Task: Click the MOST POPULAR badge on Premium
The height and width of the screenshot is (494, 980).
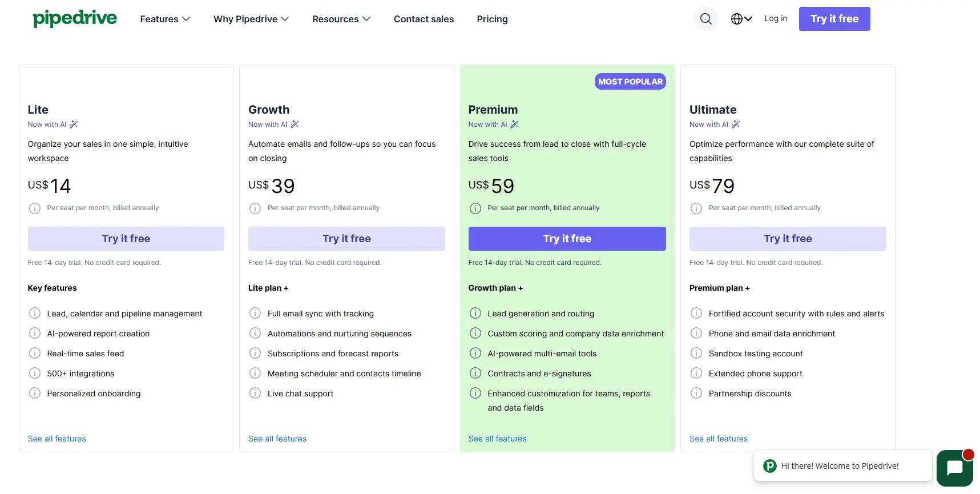Action: pos(630,81)
